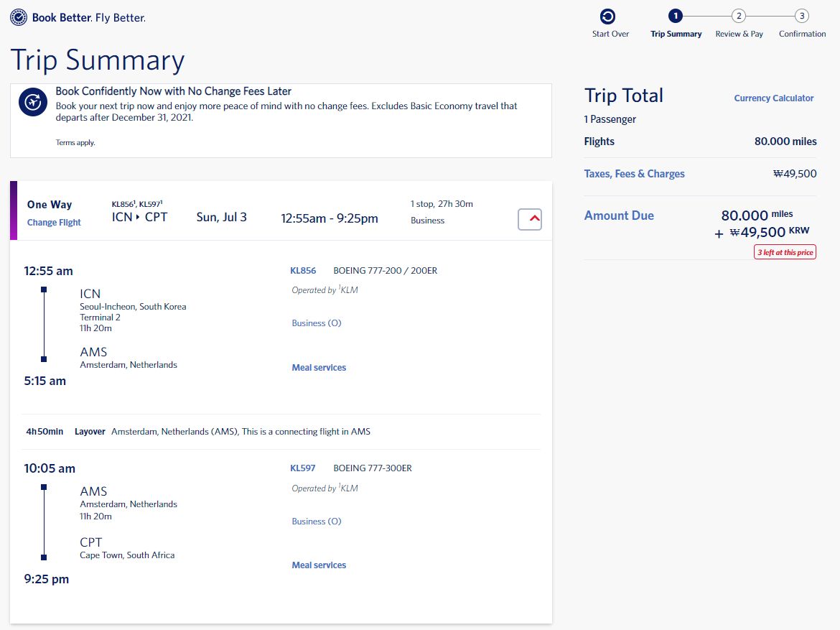Screen dimensions: 840x630
Task: Click the '12:55am - 9:25pm' time range
Action: click(330, 218)
